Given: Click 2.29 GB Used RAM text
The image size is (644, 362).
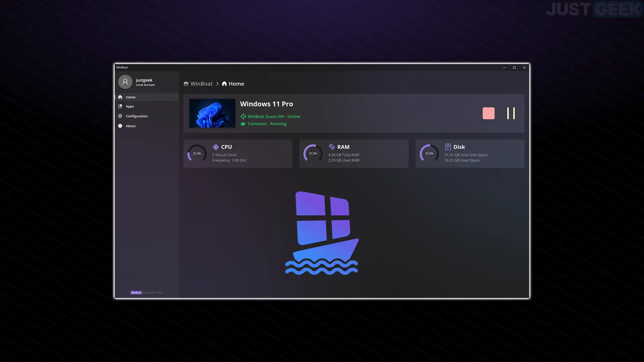Looking at the screenshot, I should pos(343,161).
